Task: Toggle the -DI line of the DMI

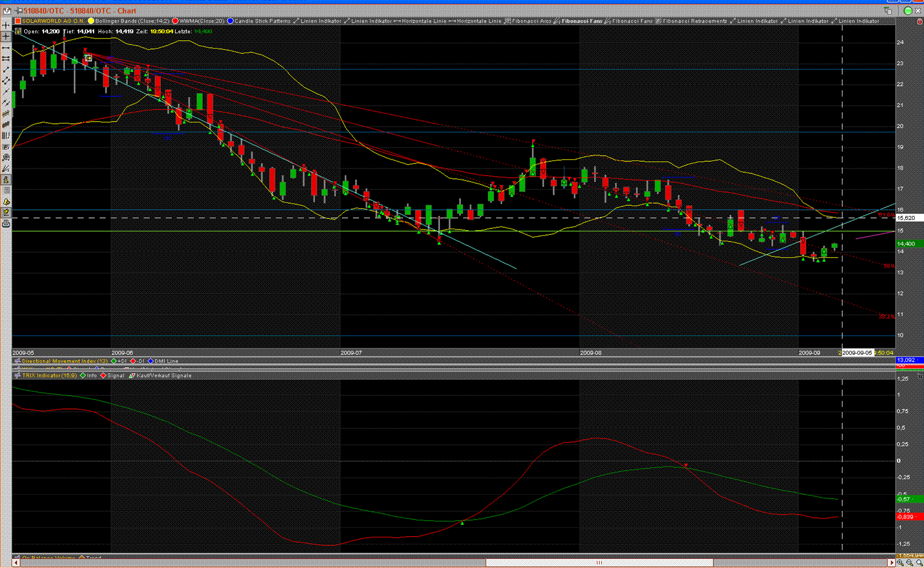Action: point(138,361)
